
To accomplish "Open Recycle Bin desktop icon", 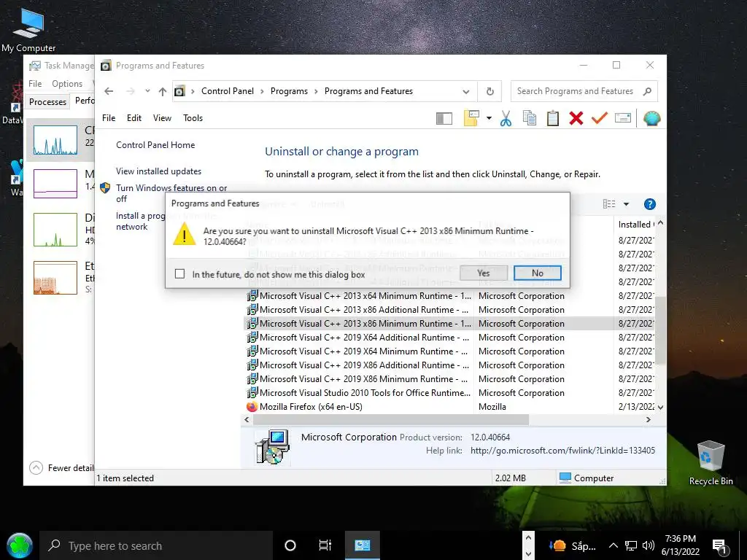I will pos(711,462).
